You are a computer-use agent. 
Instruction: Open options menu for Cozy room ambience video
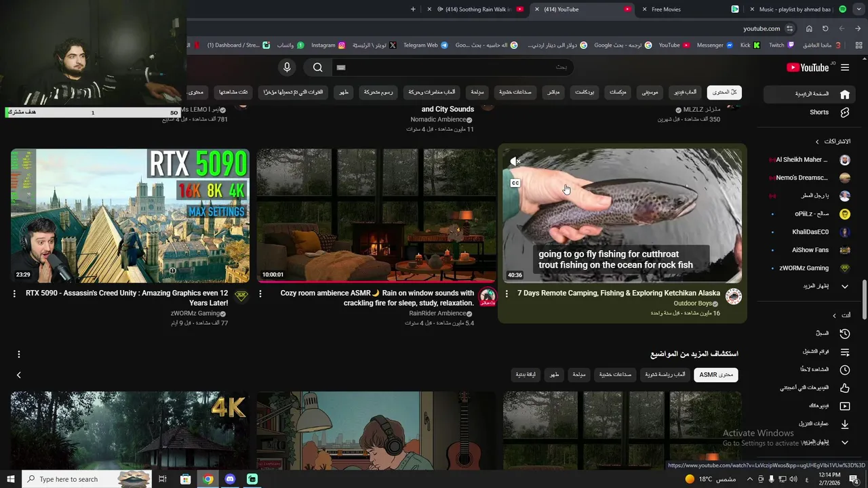260,293
